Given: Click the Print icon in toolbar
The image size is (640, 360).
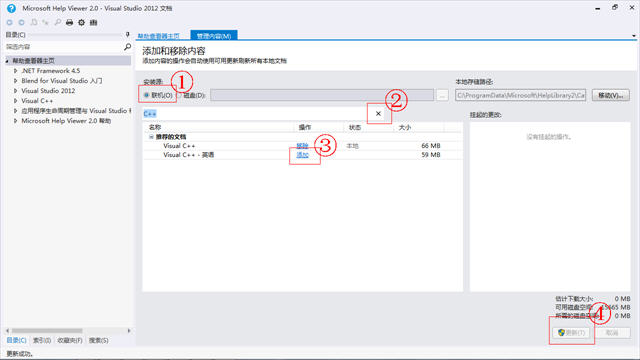Looking at the screenshot, I should coord(69,22).
